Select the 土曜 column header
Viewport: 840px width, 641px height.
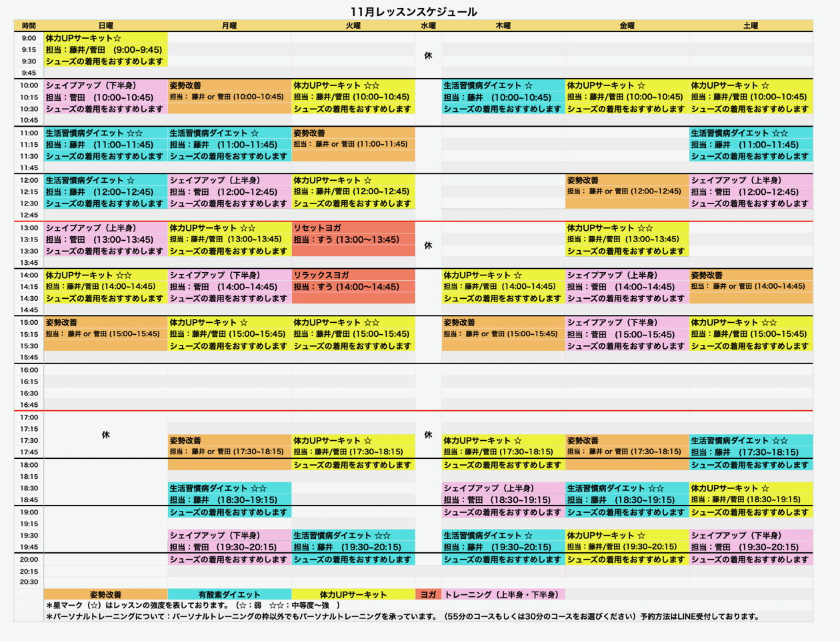(x=751, y=25)
